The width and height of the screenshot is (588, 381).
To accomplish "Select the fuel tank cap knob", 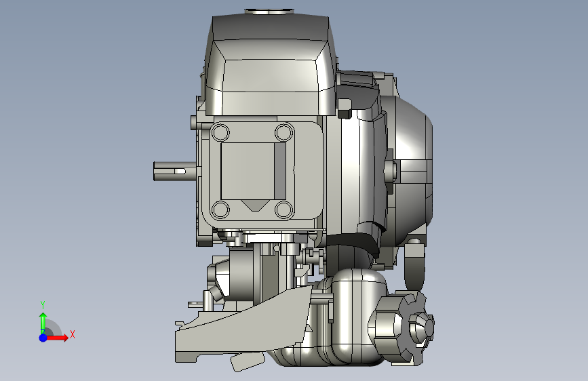I will pos(401,327).
